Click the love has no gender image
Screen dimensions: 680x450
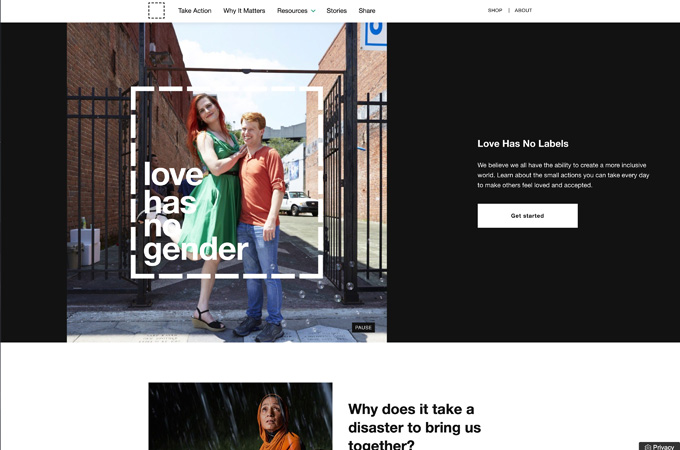[227, 182]
